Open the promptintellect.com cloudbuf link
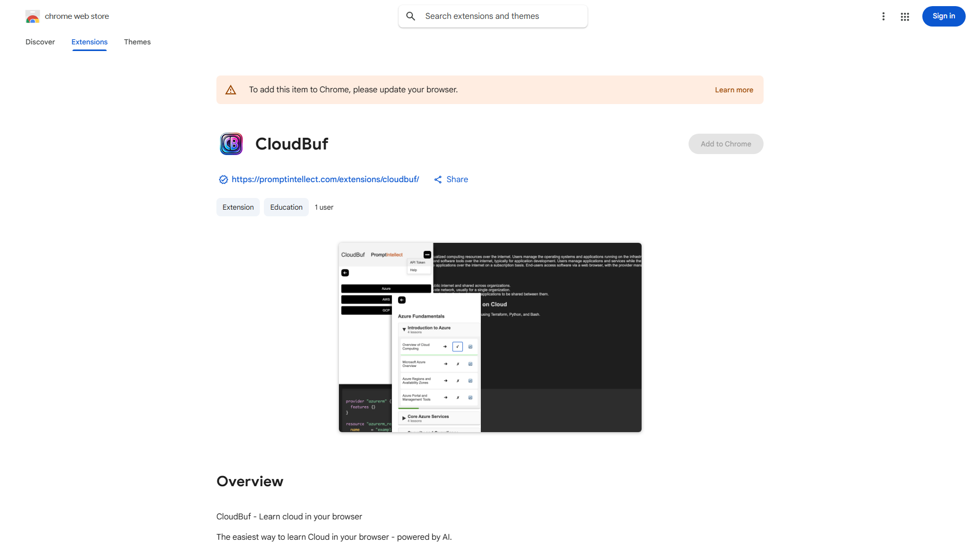The image size is (980, 551). (x=325, y=180)
